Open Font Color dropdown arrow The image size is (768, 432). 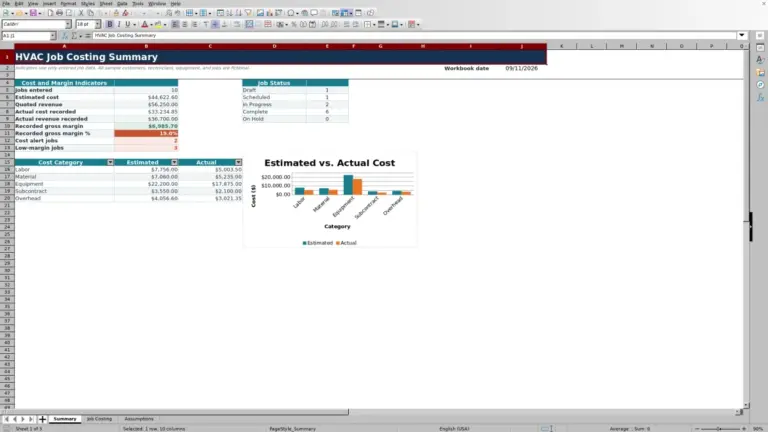[151, 24]
